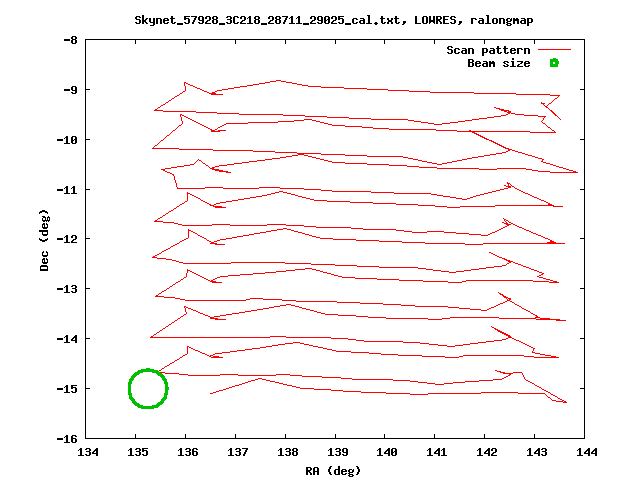Click the x-axis tick label 139
The image size is (640, 480).
coord(337,452)
